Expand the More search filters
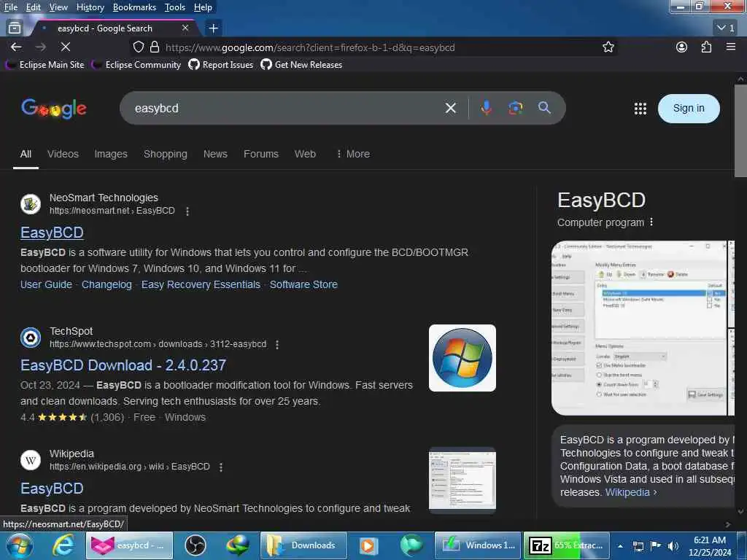 click(x=353, y=154)
